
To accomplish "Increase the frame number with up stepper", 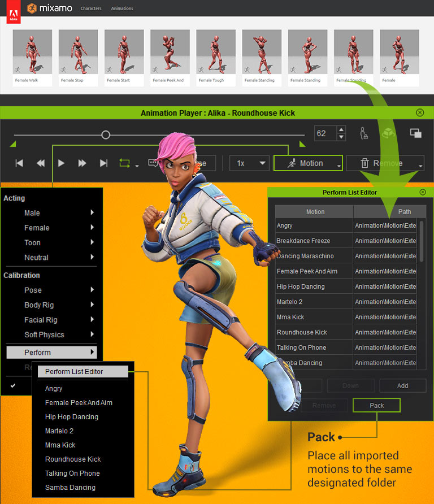I will pos(341,130).
